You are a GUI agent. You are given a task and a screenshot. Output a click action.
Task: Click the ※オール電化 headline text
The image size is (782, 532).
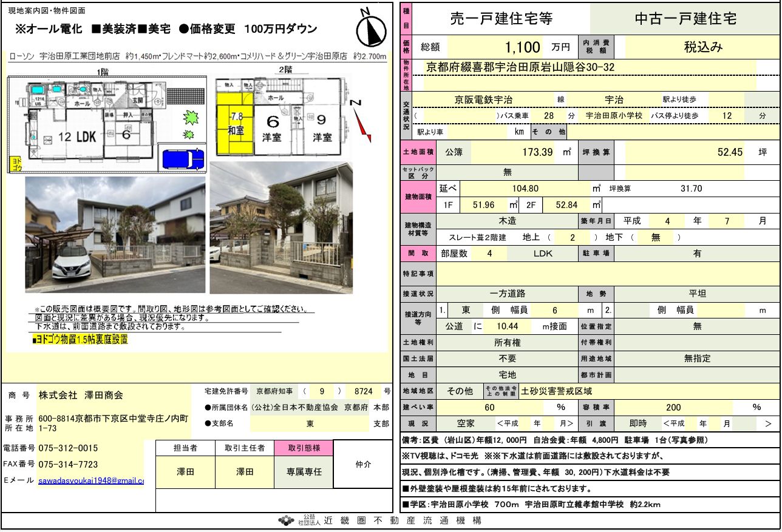[49, 29]
